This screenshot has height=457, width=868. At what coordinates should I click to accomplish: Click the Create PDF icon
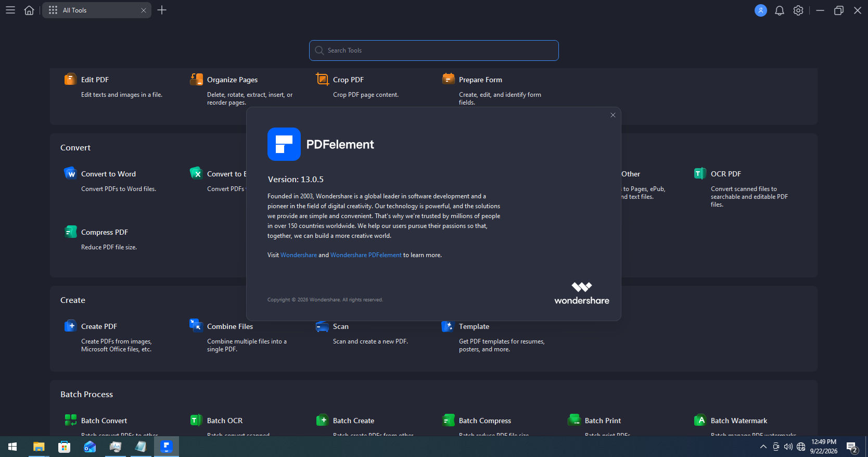click(x=70, y=326)
